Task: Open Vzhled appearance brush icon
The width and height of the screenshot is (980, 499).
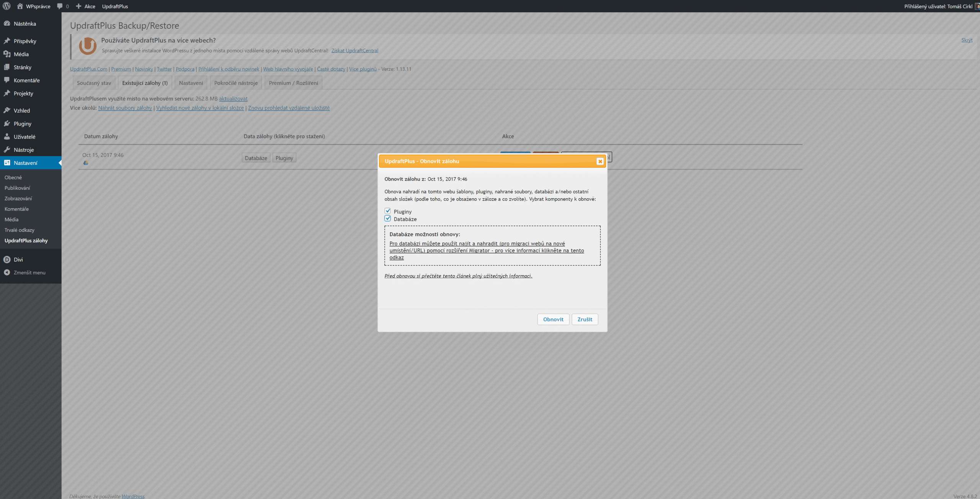Action: [x=7, y=110]
